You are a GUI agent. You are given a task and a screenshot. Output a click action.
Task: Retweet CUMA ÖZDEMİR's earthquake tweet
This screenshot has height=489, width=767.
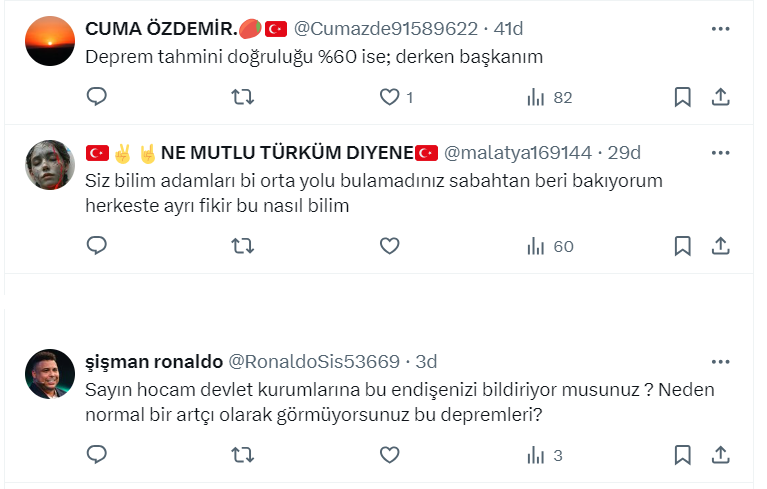click(x=242, y=97)
